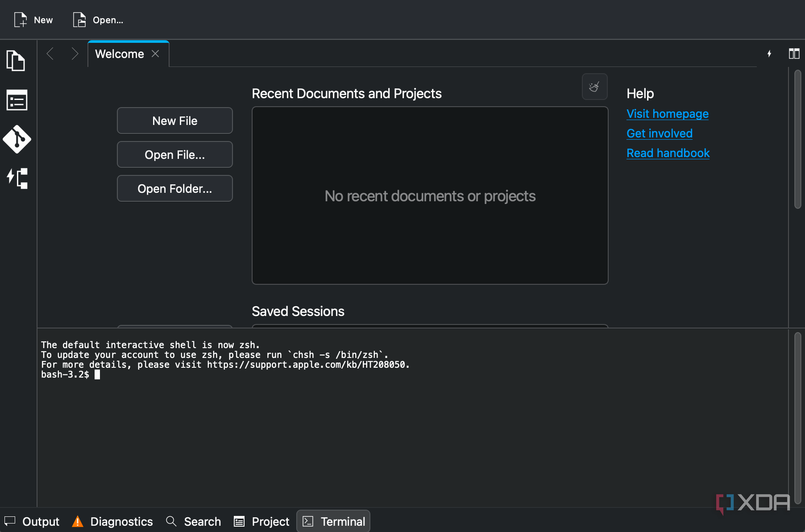Show the Project panel
This screenshot has height=532, width=805.
[x=261, y=521]
